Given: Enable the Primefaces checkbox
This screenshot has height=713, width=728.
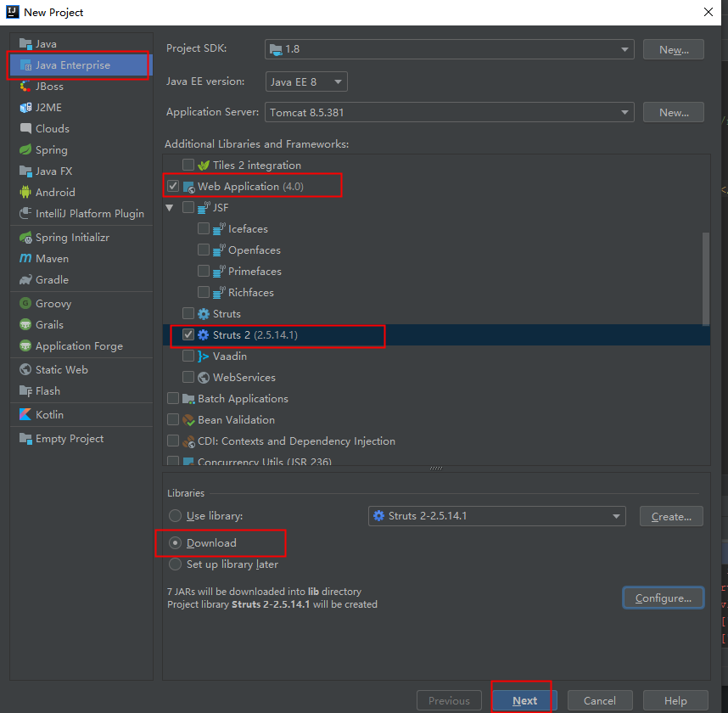Looking at the screenshot, I should pyautogui.click(x=204, y=271).
